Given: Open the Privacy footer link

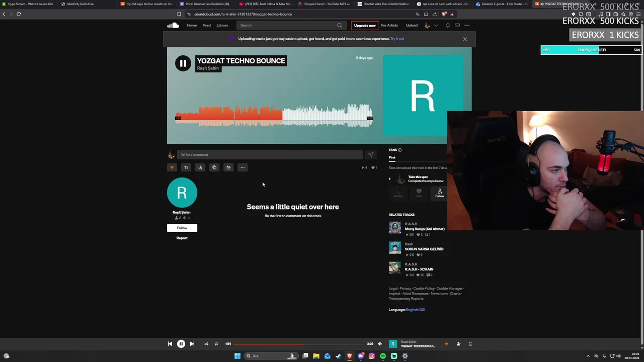Looking at the screenshot, I should pyautogui.click(x=406, y=289).
